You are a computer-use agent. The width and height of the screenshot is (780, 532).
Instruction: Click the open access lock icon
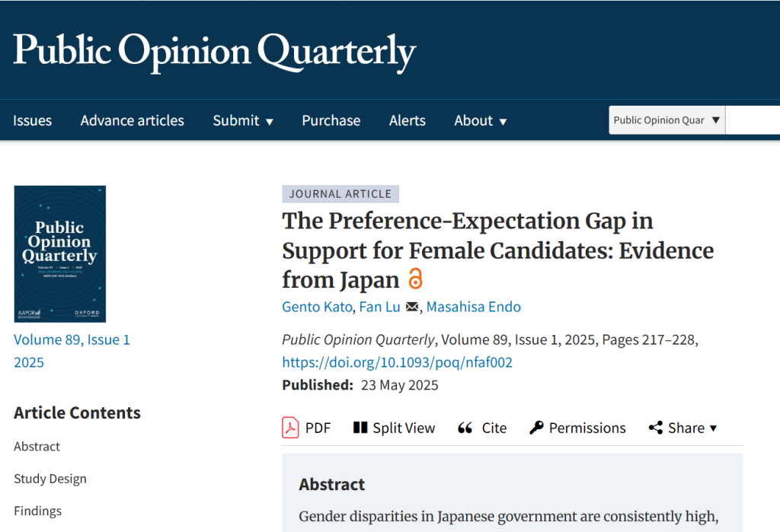pos(415,279)
